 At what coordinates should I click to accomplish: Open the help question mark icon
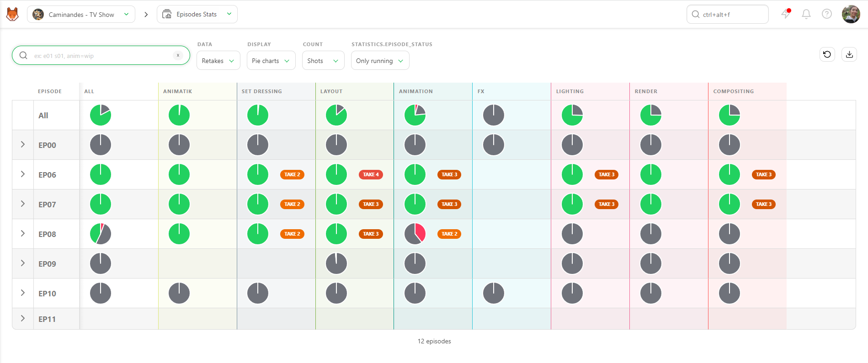tap(827, 14)
